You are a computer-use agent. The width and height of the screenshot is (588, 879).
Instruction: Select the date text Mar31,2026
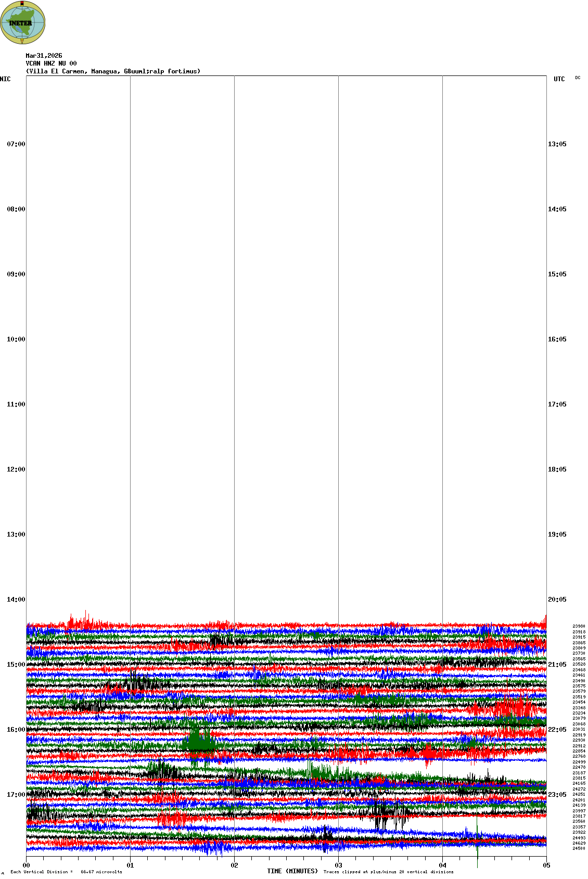(x=44, y=56)
